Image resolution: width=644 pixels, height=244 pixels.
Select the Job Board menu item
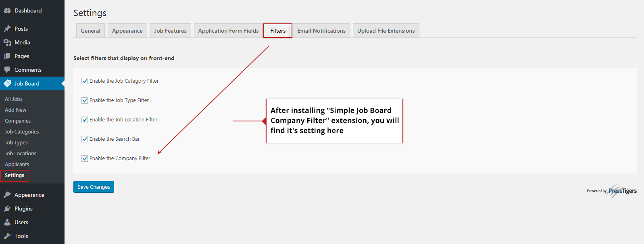[x=32, y=83]
